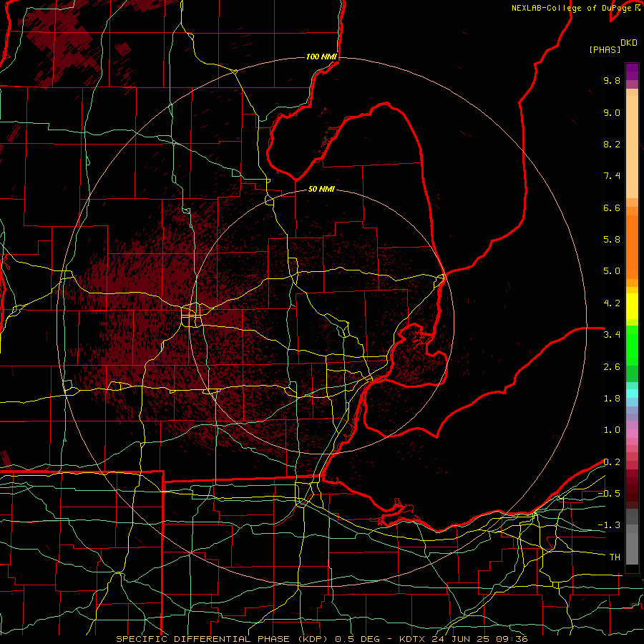Screen dimensions: 644x644
Task: Pick the cyan segment of the color bar
Action: (x=632, y=394)
